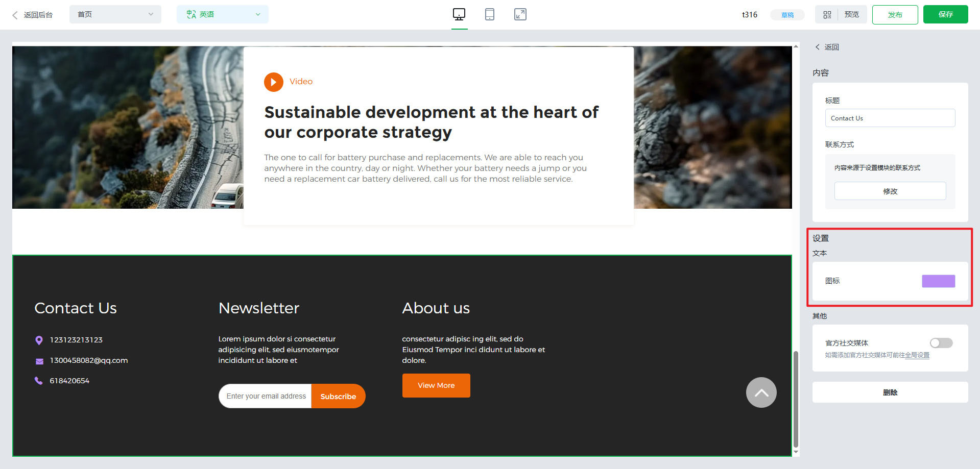Viewport: 980px width, 469px height.
Task: Click the location pin icon in Contact Us
Action: (x=39, y=340)
